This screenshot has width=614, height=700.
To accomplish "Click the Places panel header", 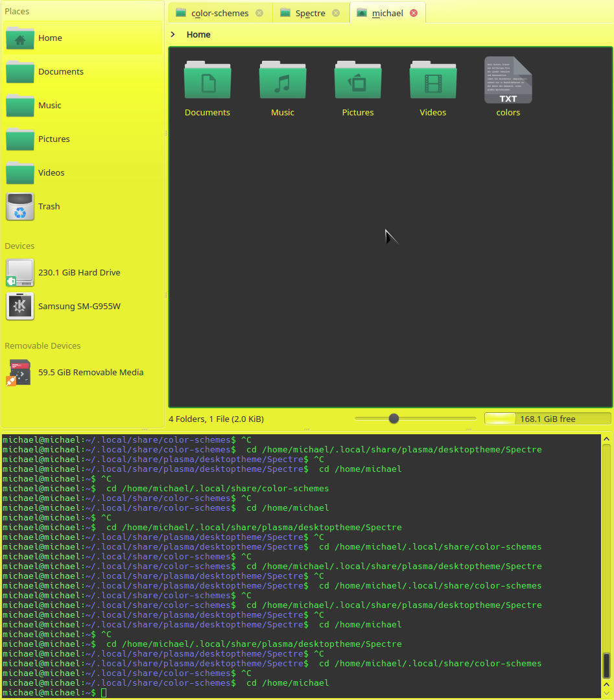I will 17,11.
